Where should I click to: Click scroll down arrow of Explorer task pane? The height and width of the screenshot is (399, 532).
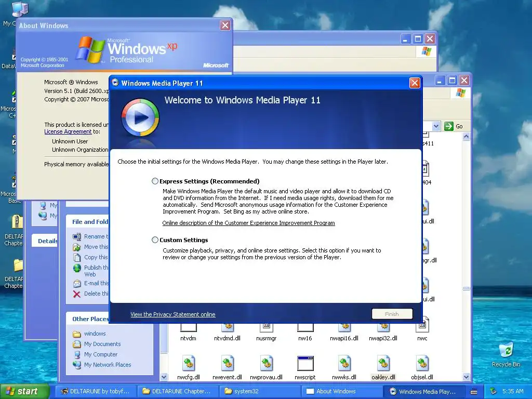(164, 377)
